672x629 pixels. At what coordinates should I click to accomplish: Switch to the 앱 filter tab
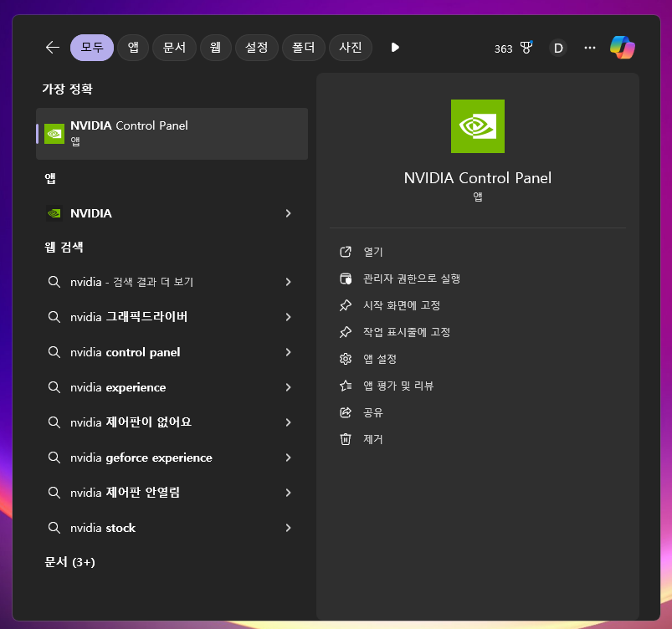point(133,48)
